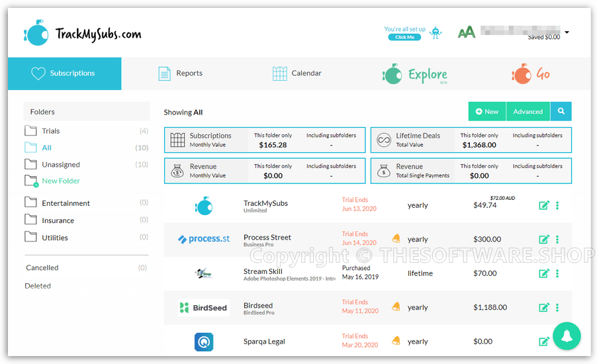Viewport: 599px width, 364px height.
Task: Open three-dot menu for Process Street
Action: click(557, 240)
